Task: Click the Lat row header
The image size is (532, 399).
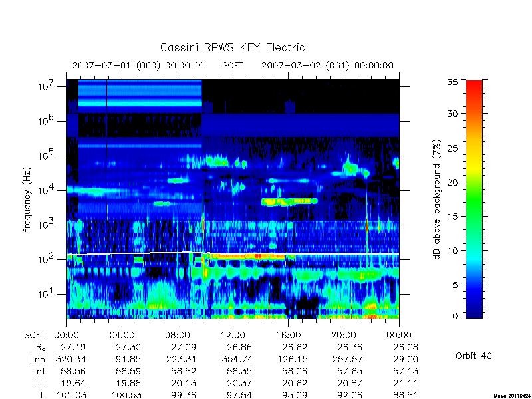Action: point(39,371)
